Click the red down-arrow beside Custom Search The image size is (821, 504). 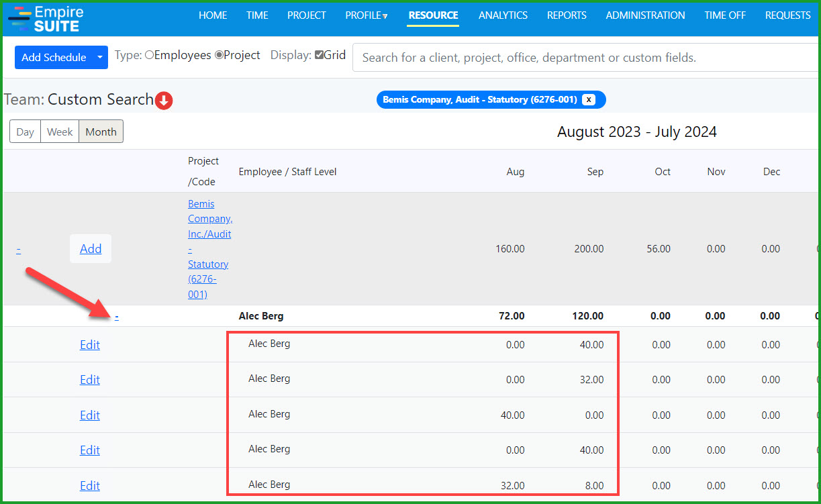point(164,101)
